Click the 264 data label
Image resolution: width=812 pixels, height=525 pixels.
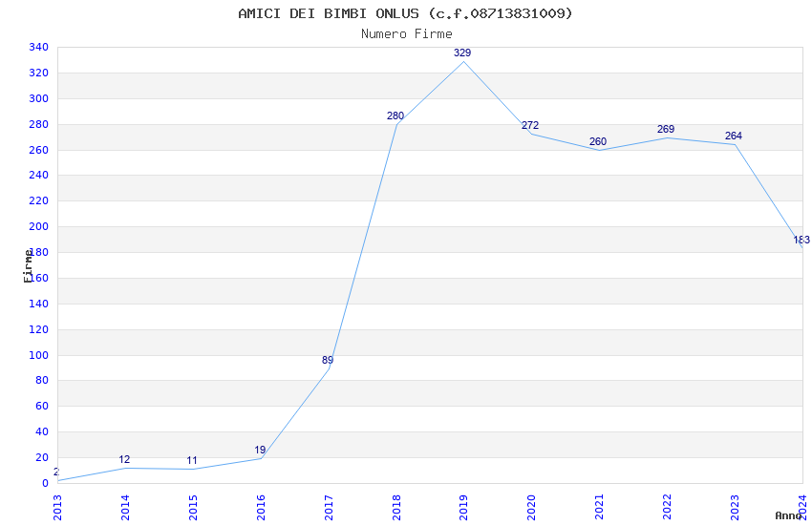pyautogui.click(x=734, y=136)
